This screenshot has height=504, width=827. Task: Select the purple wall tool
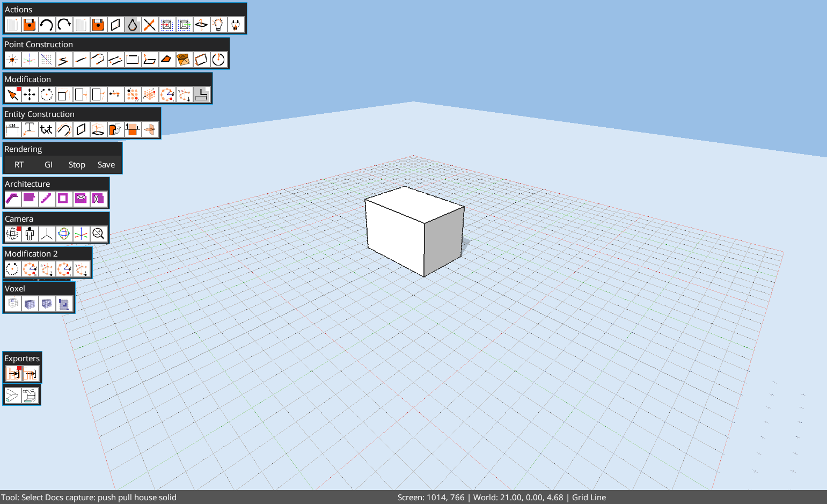click(x=12, y=199)
